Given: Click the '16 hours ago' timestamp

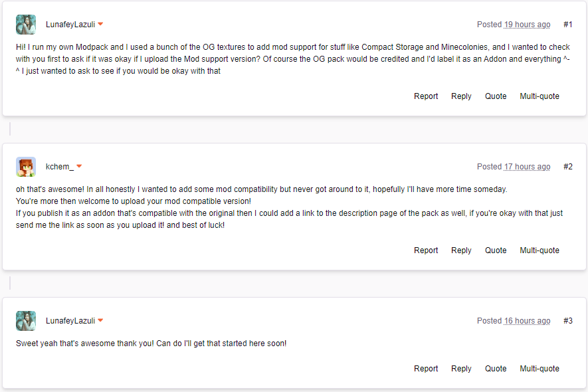Looking at the screenshot, I should click(527, 321).
